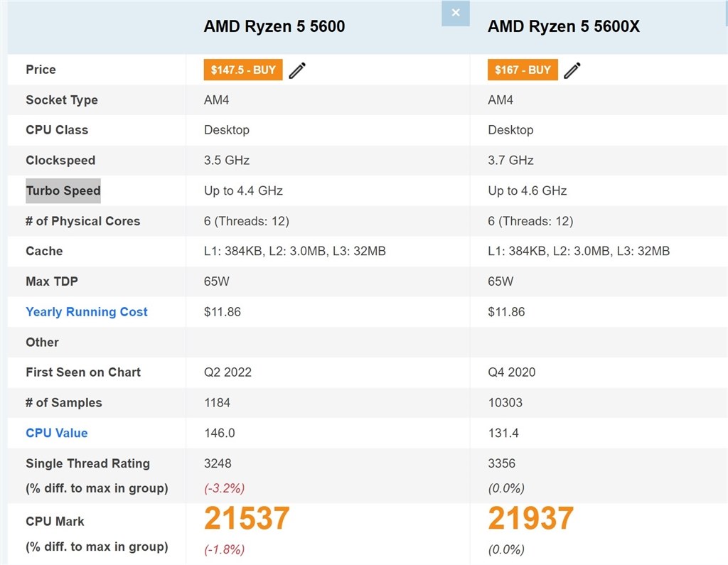Image resolution: width=728 pixels, height=565 pixels.
Task: Click the CPU Mark row label
Action: 55,522
